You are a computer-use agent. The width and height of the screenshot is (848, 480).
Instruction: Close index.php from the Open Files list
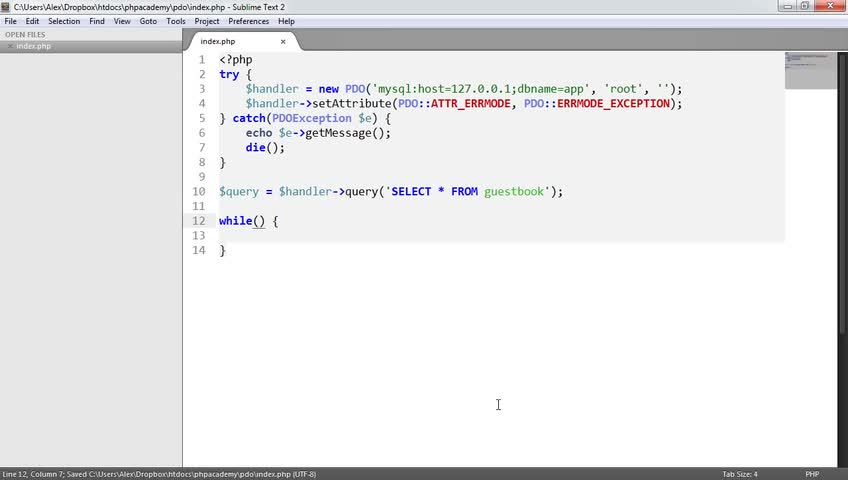pos(10,46)
